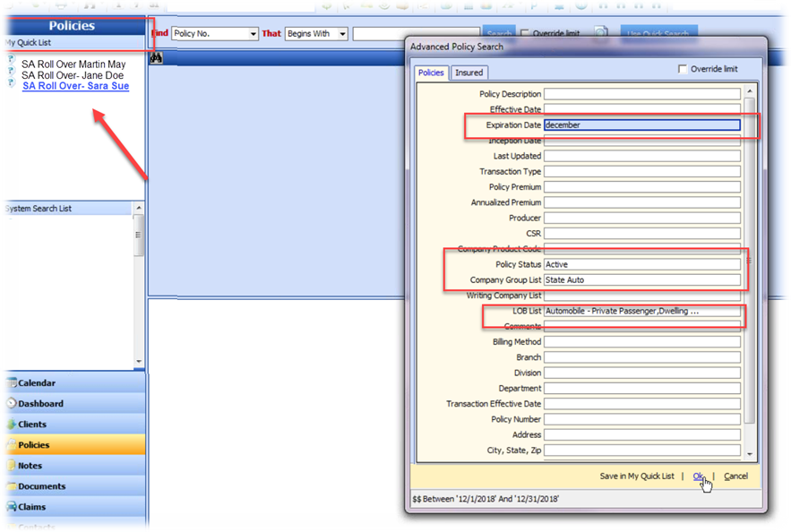Click the Expiration Date input field
The height and width of the screenshot is (532, 791).
(x=641, y=125)
